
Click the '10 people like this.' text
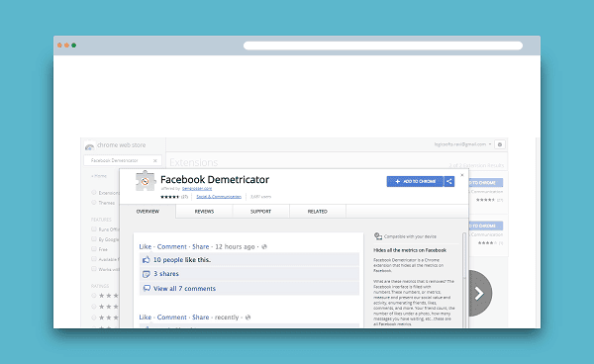182,260
